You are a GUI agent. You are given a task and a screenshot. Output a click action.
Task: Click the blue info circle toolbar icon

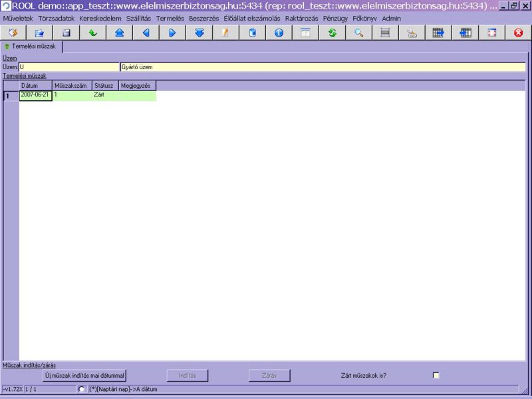pyautogui.click(x=279, y=33)
